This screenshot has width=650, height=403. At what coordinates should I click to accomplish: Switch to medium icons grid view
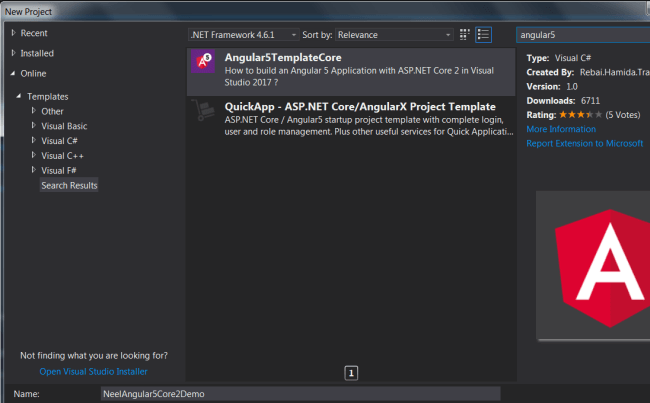click(464, 35)
